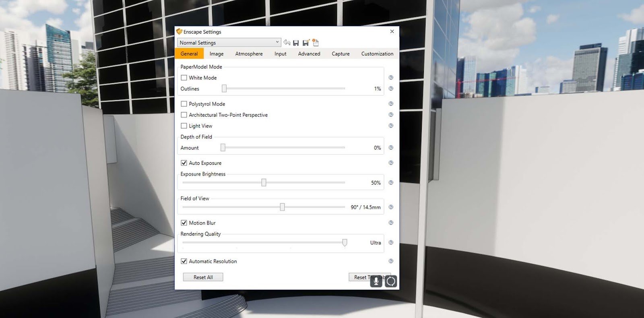Open the Input tab

[x=281, y=54]
